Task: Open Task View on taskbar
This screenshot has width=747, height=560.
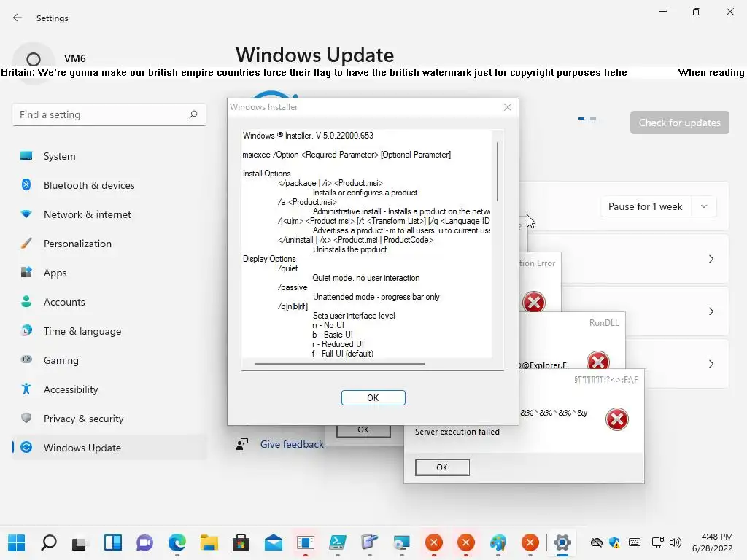Action: pos(79,542)
